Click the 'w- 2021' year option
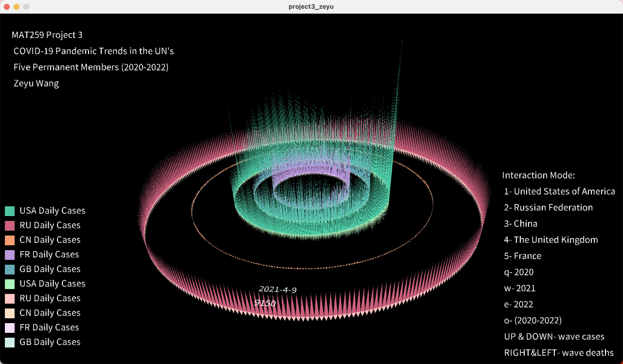Image resolution: width=623 pixels, height=364 pixels. (519, 288)
